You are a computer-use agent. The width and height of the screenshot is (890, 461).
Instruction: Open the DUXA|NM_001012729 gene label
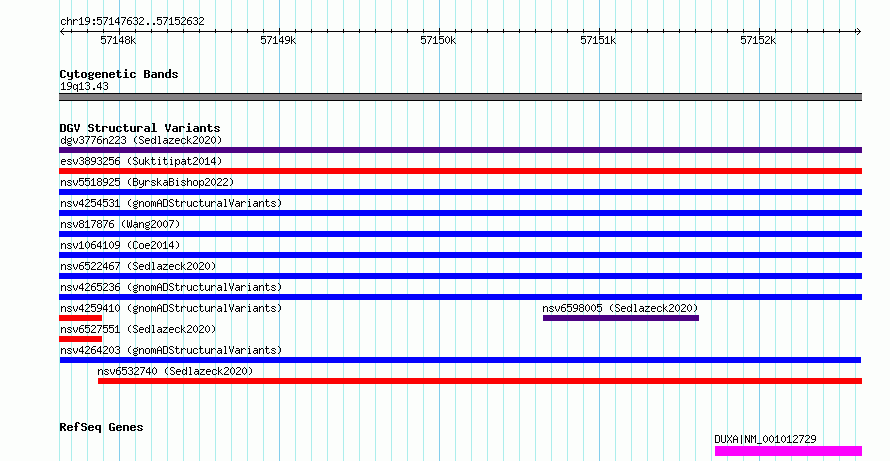click(x=765, y=439)
